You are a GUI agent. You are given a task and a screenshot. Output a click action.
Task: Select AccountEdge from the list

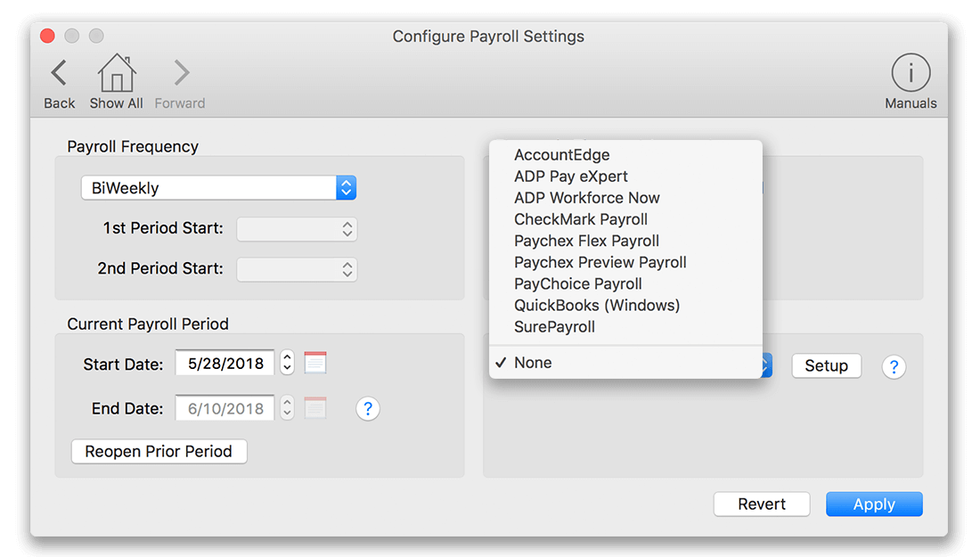point(562,155)
